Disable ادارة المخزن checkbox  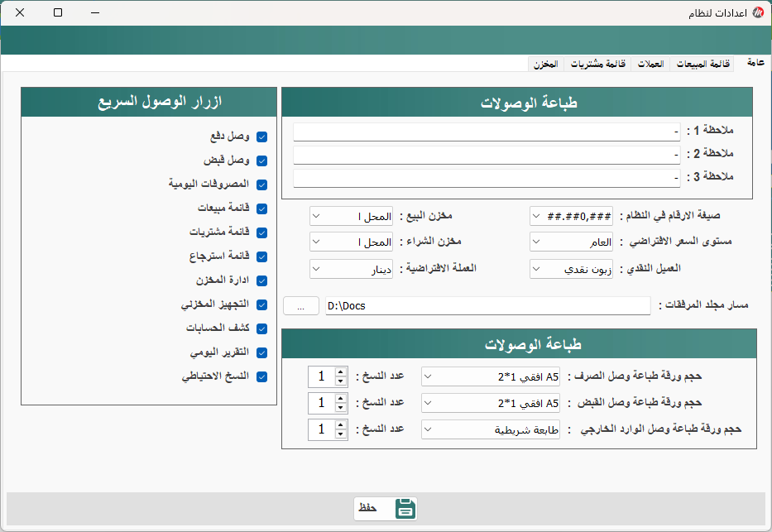(262, 280)
